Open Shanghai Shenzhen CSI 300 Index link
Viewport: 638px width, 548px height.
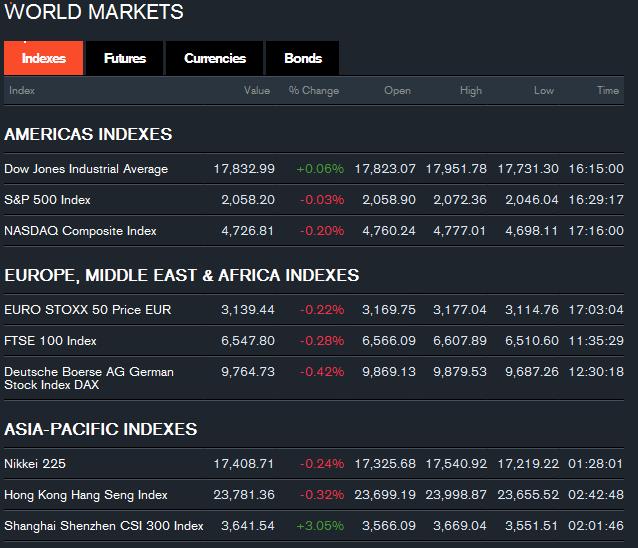[x=104, y=526]
